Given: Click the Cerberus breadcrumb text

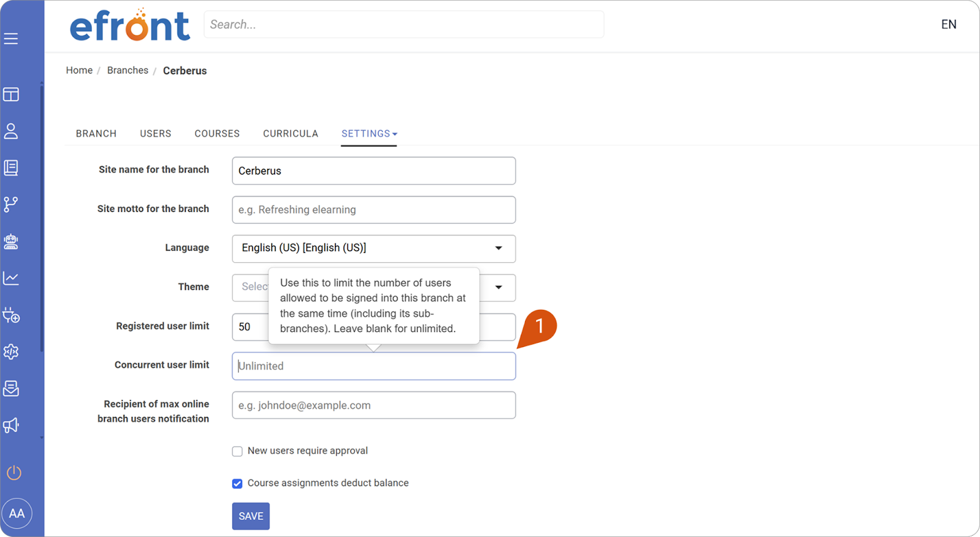Looking at the screenshot, I should pos(185,71).
